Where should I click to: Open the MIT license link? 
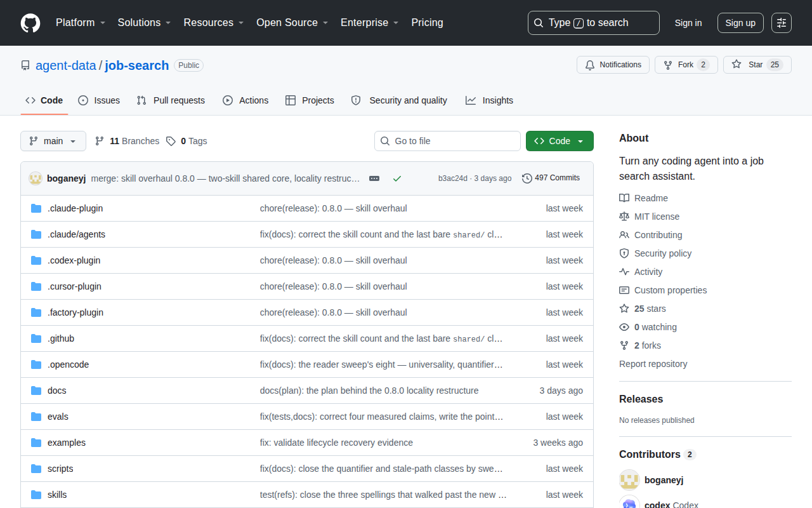(x=649, y=217)
